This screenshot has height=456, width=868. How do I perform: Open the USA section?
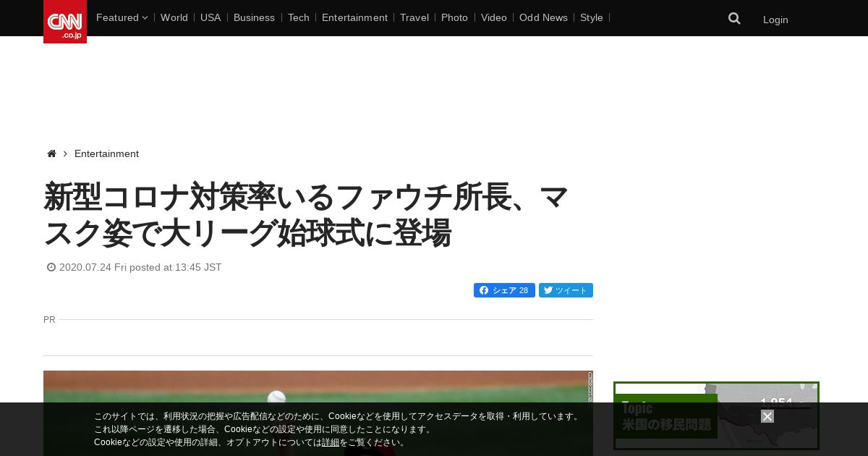point(210,17)
